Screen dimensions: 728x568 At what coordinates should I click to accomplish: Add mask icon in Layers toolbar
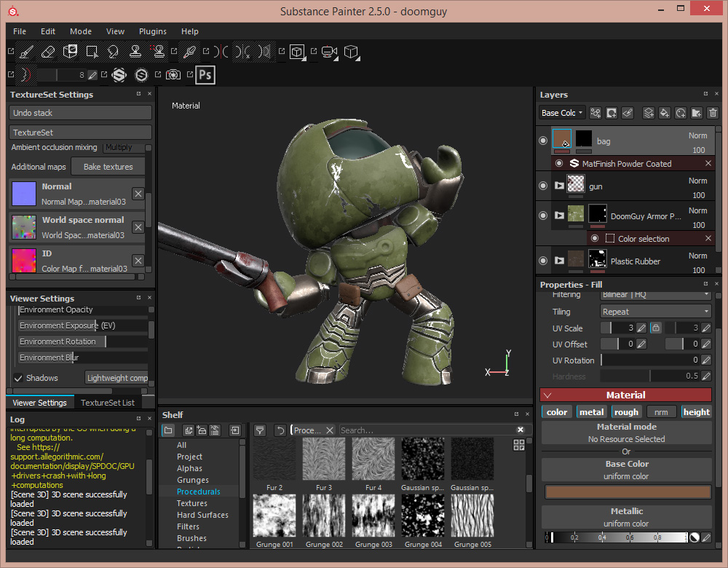point(612,113)
